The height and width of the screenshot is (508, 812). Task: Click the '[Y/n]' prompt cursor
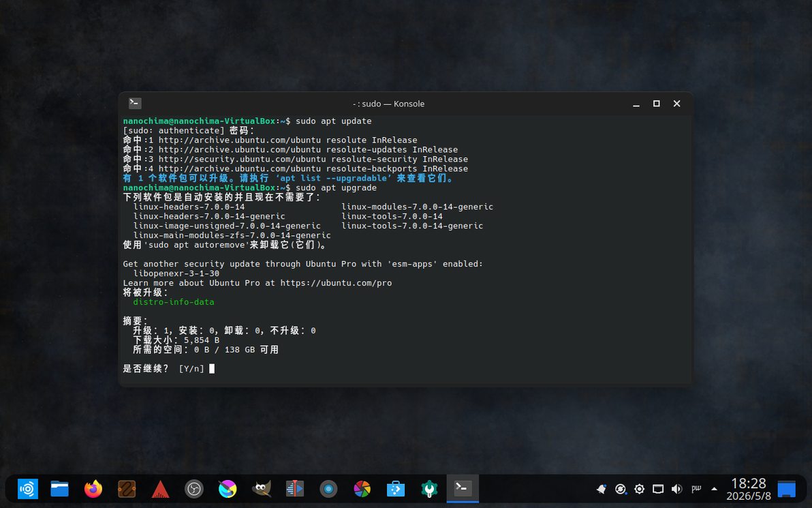click(x=212, y=369)
